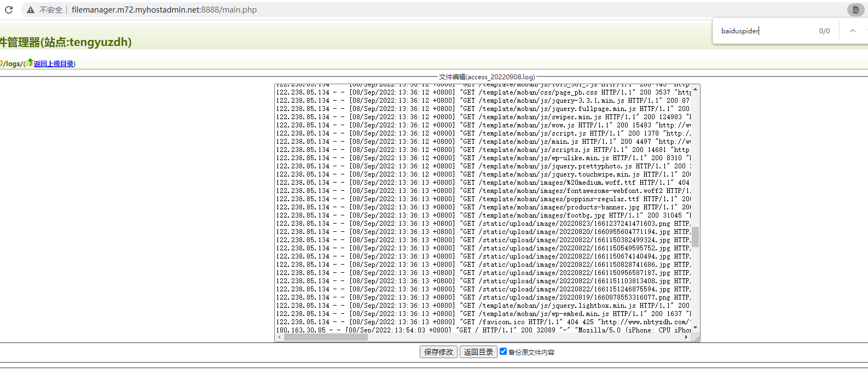This screenshot has height=392, width=868.
Task: Click the log editor scroll-up arrow
Action: click(695, 89)
